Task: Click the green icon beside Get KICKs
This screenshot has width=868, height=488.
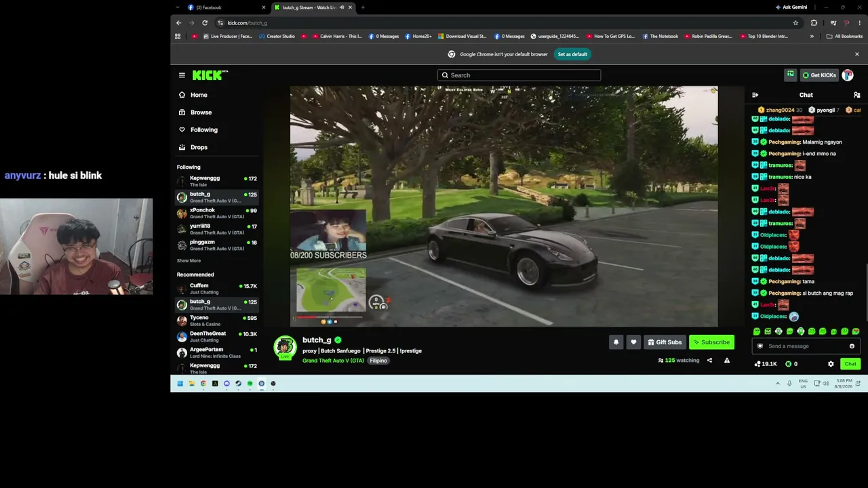Action: coord(791,75)
